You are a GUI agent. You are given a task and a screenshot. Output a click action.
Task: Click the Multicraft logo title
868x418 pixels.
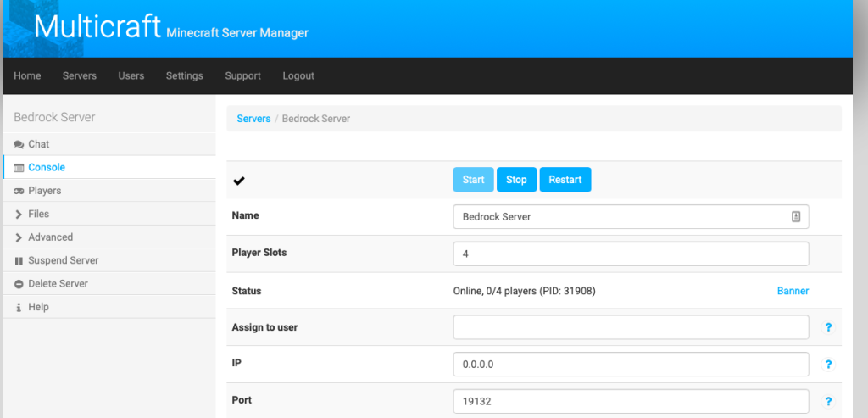coord(97,26)
